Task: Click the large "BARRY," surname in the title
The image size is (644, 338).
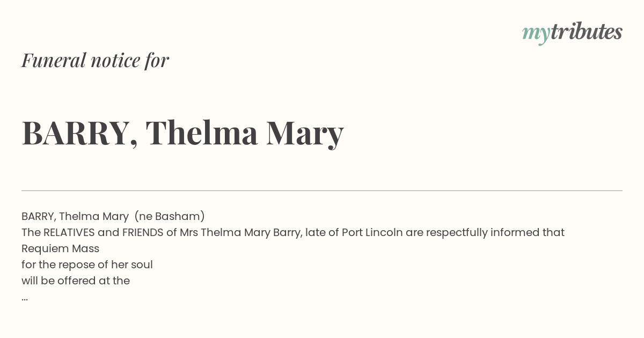Action: [x=79, y=133]
